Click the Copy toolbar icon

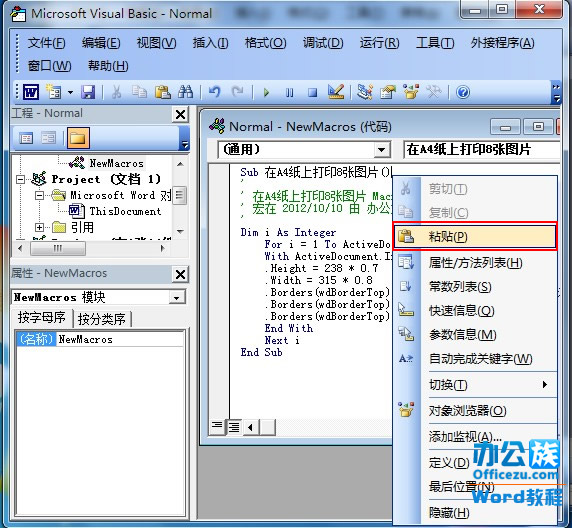point(139,92)
